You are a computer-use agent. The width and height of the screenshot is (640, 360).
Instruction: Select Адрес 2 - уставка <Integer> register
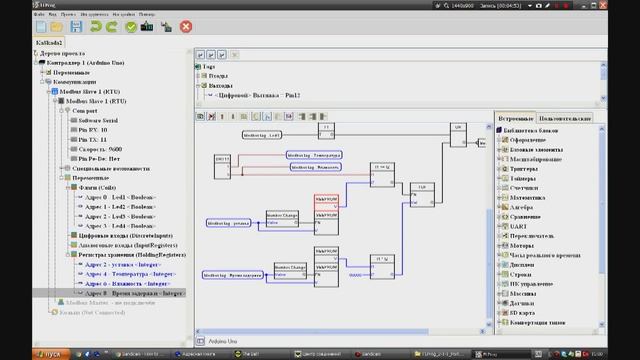coord(122,264)
